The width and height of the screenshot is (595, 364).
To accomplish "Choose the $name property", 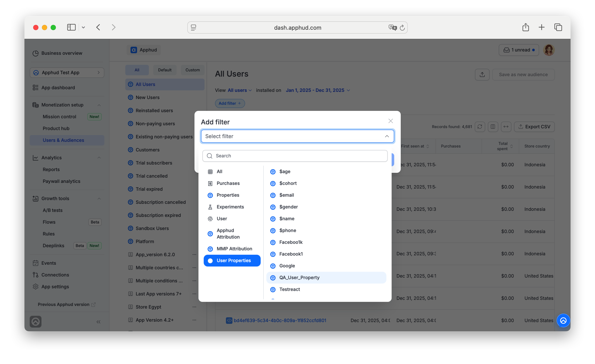I will pyautogui.click(x=326, y=219).
